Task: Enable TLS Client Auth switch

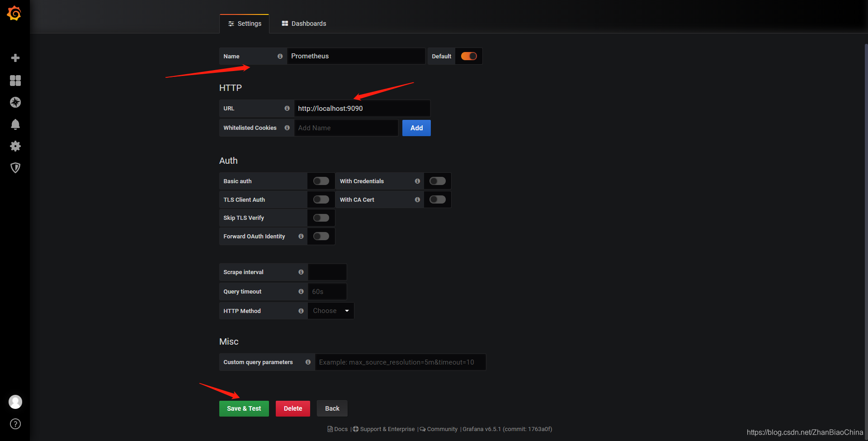Action: pos(321,199)
